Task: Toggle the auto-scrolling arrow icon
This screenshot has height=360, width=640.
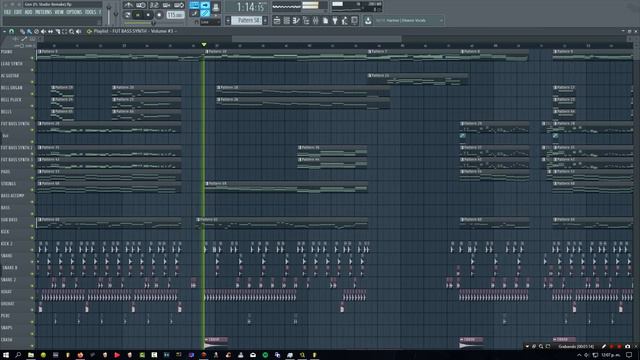Action: [205, 5]
